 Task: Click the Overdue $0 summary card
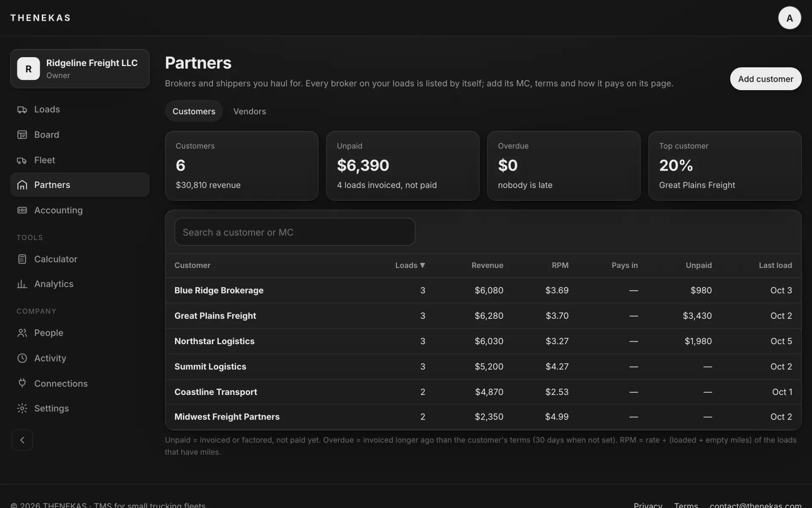[x=564, y=166]
